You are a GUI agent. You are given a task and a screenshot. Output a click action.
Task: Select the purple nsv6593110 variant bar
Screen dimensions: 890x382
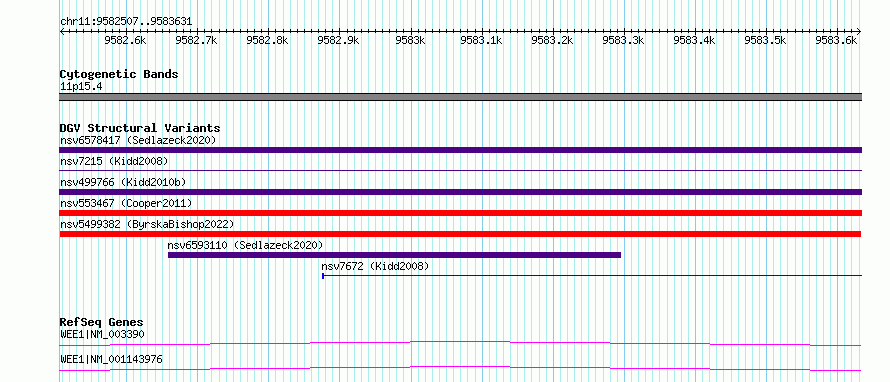394,255
